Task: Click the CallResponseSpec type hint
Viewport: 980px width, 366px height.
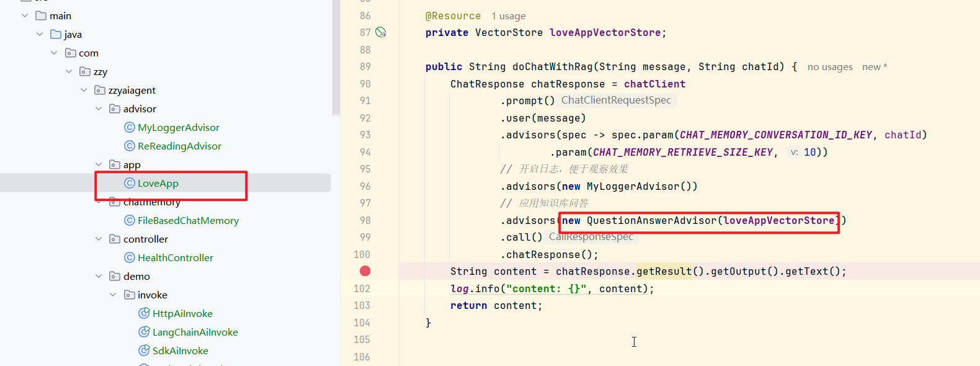Action: click(591, 237)
